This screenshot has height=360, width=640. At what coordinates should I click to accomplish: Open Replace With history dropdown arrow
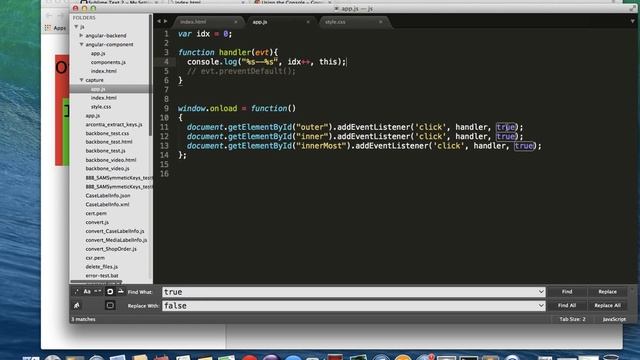[541, 306]
